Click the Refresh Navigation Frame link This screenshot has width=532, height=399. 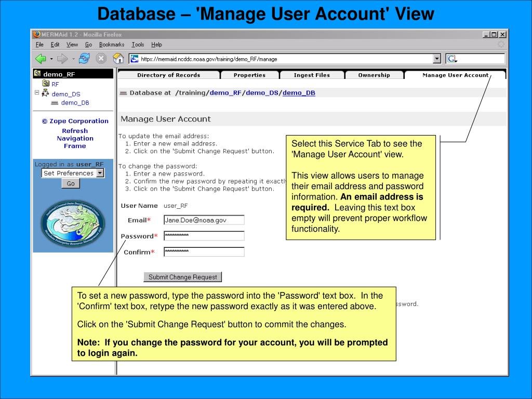tap(75, 138)
